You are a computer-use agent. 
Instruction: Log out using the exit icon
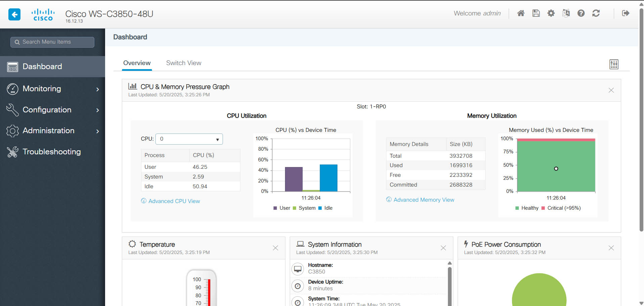[626, 13]
